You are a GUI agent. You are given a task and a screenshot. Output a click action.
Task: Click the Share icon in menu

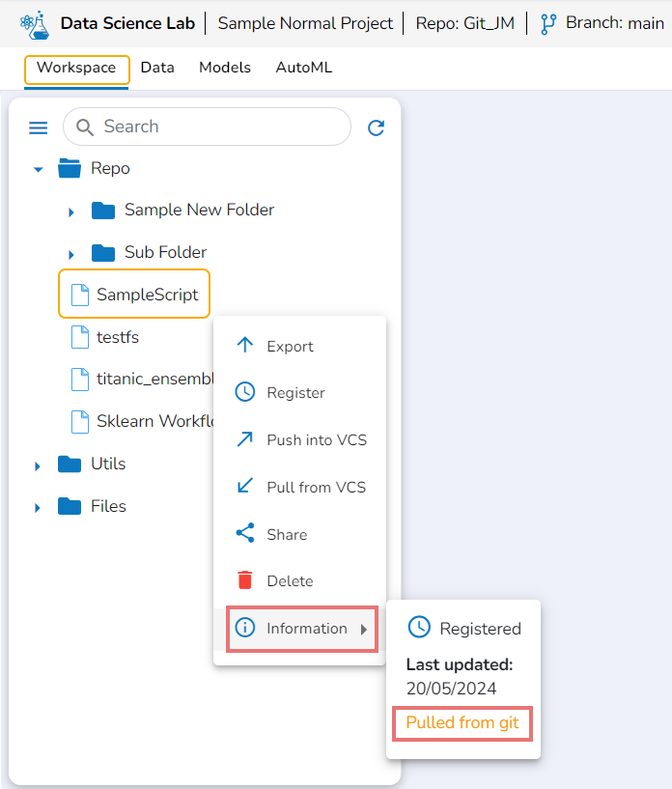pyautogui.click(x=245, y=534)
